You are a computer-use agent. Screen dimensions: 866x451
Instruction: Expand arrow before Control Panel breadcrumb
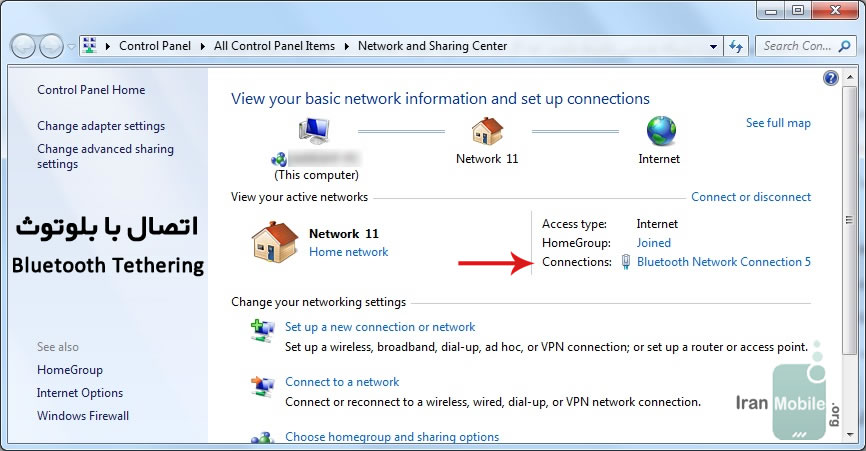(x=108, y=46)
